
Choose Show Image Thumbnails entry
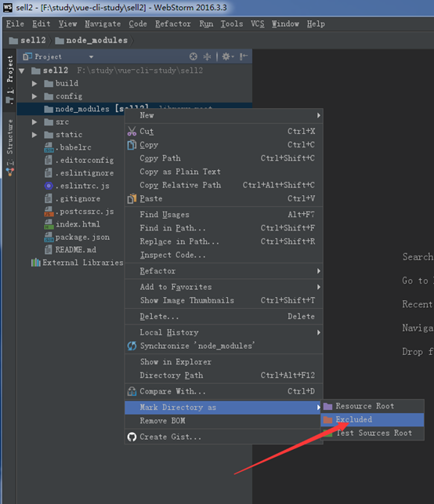click(224, 300)
